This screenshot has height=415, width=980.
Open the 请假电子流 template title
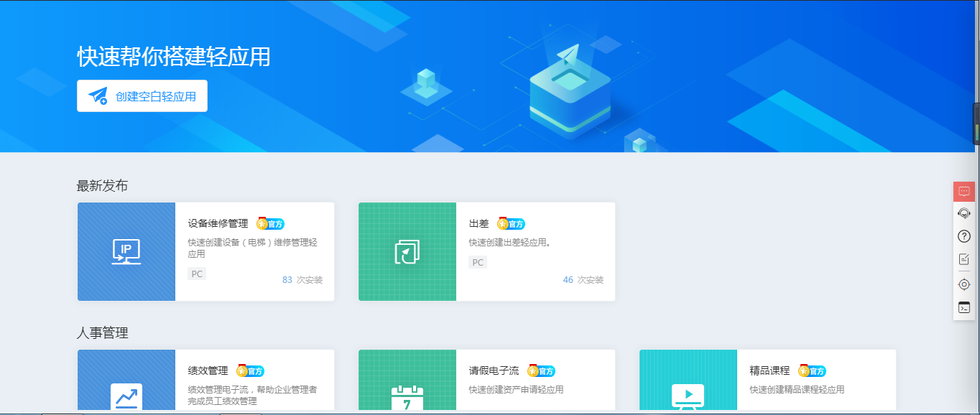(x=494, y=370)
